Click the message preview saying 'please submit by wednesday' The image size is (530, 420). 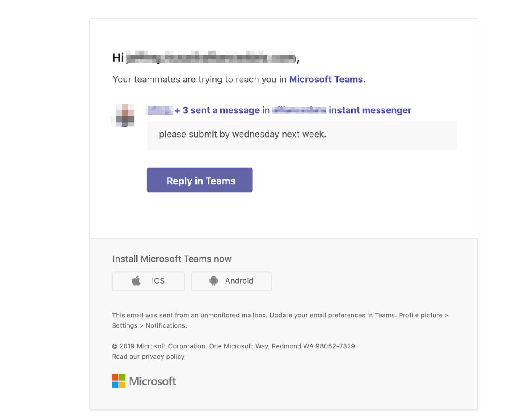pos(242,134)
